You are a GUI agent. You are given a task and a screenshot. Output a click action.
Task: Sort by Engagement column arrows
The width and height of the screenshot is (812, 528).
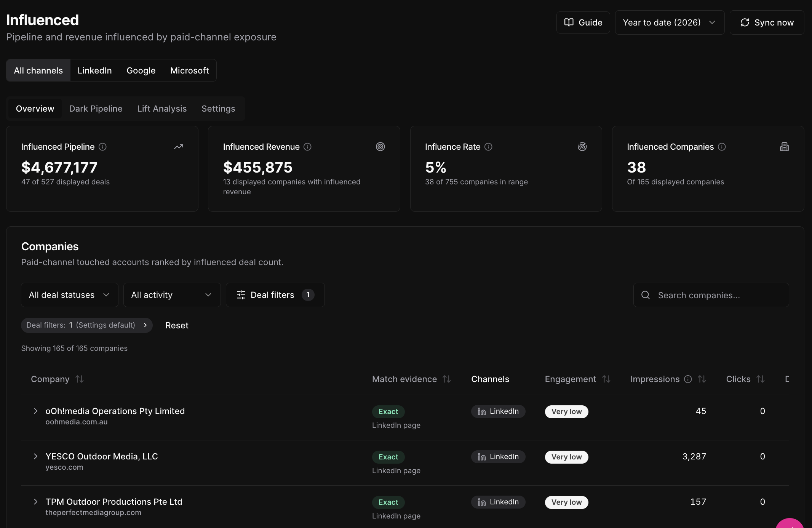click(x=606, y=379)
